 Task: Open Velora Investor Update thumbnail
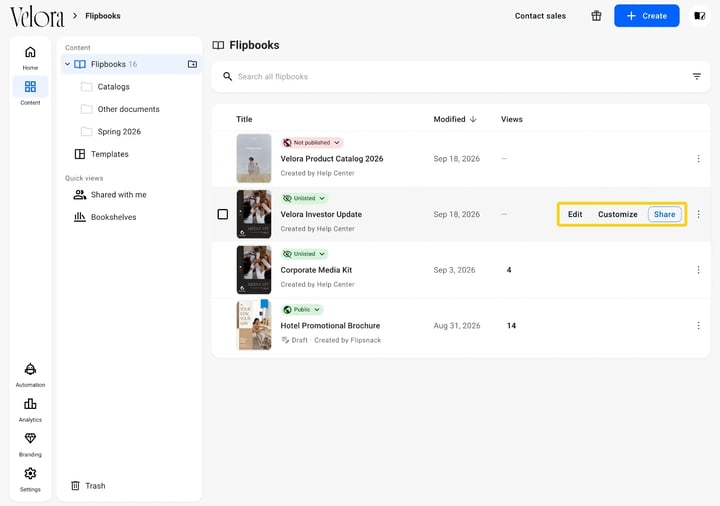[x=254, y=214]
